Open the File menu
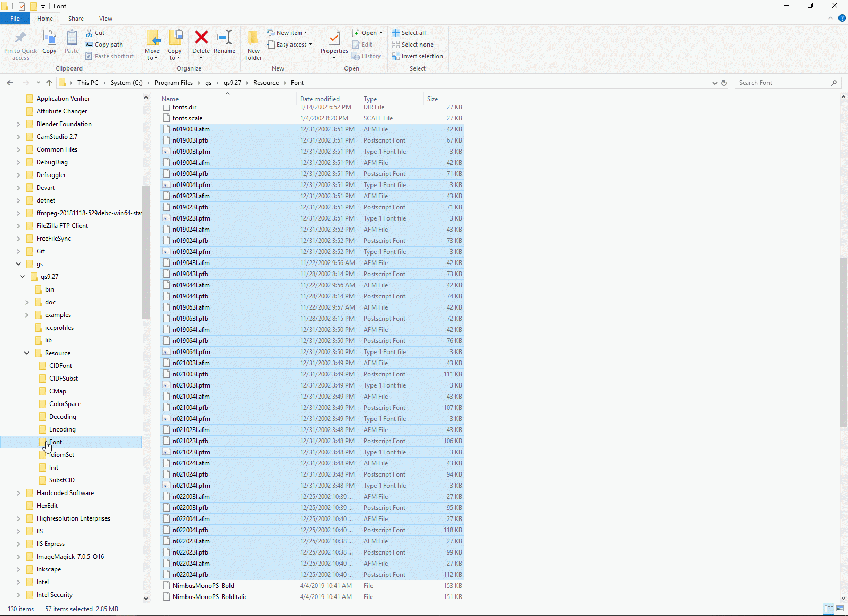The image size is (848, 616). click(x=15, y=18)
